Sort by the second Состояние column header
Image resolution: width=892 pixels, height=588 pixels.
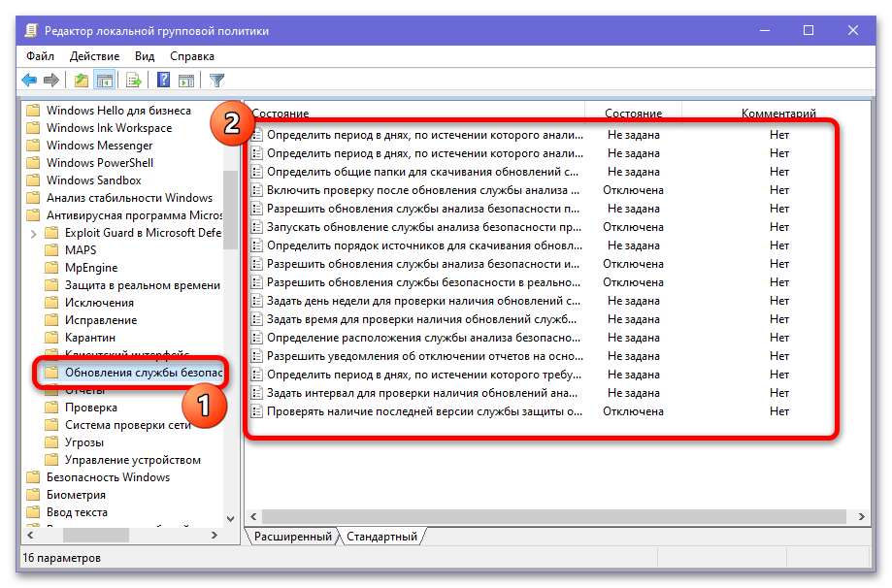633,114
